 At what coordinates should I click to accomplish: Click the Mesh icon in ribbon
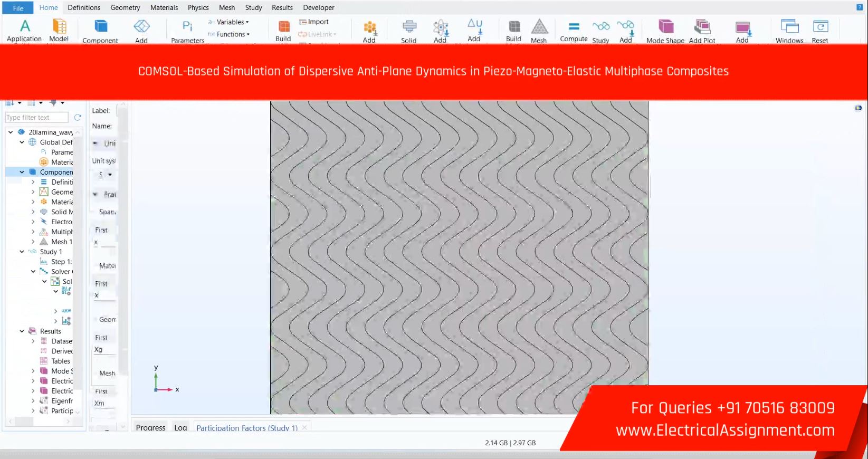(539, 26)
